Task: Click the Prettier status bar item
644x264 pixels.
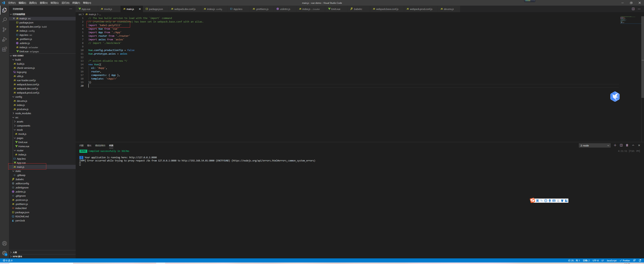Action: pyautogui.click(x=625, y=260)
